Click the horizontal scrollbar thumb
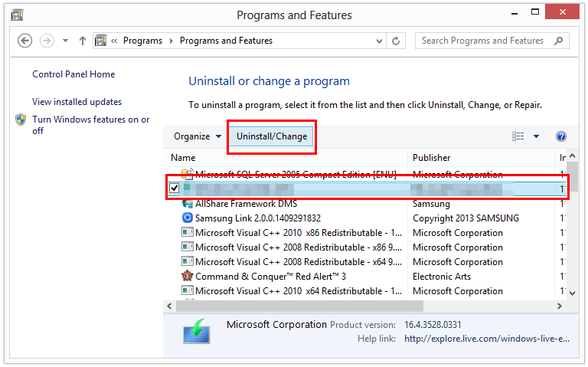This screenshot has height=367, width=588. [x=299, y=306]
